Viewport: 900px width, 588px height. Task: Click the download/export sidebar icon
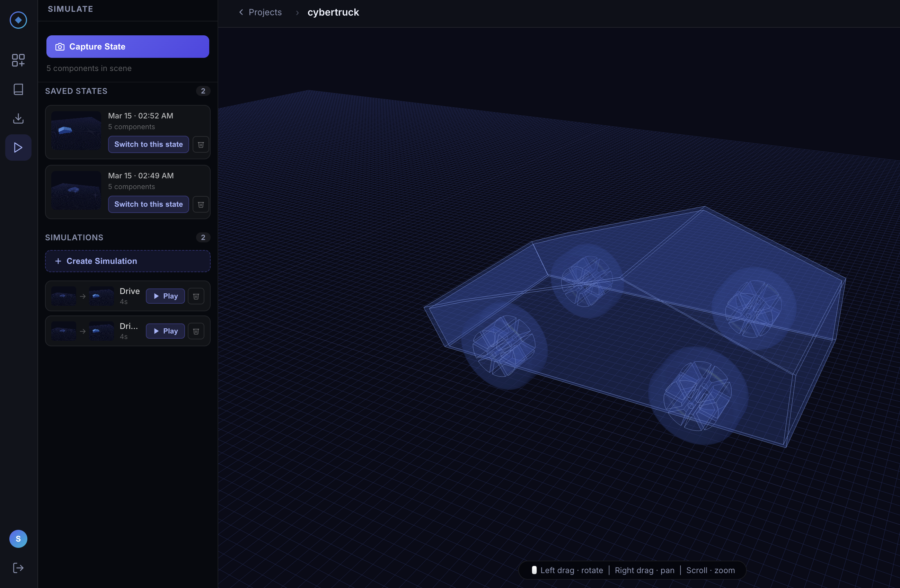pyautogui.click(x=18, y=118)
